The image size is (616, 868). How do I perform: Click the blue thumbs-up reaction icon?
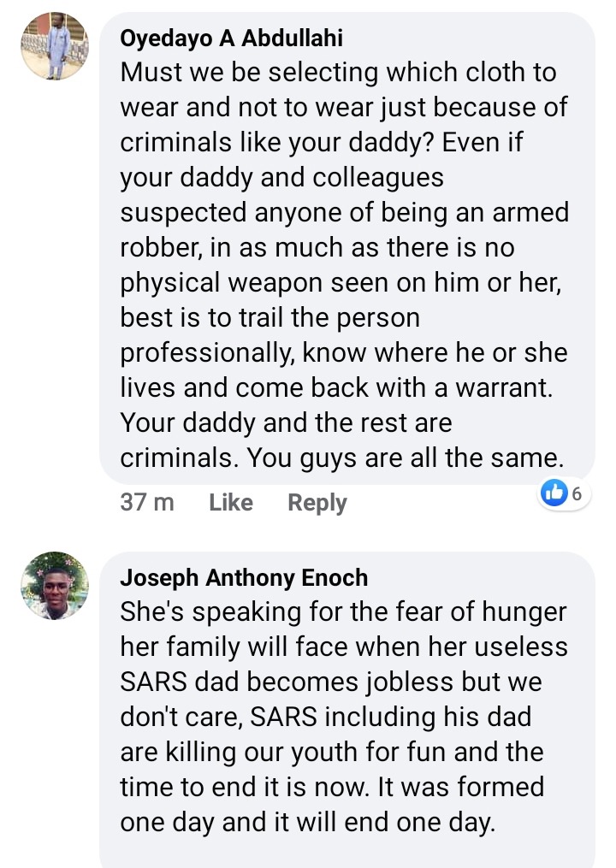pos(555,493)
